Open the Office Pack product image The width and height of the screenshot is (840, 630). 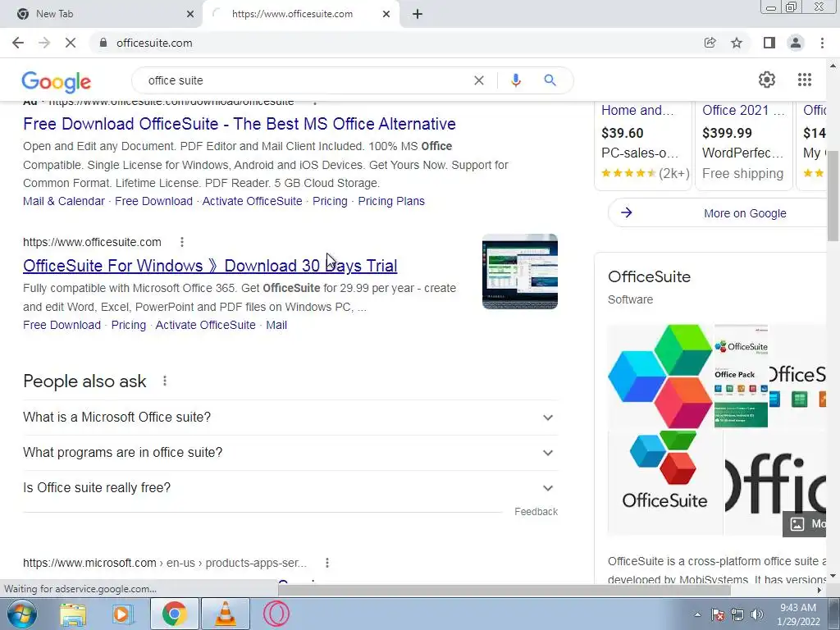point(741,376)
